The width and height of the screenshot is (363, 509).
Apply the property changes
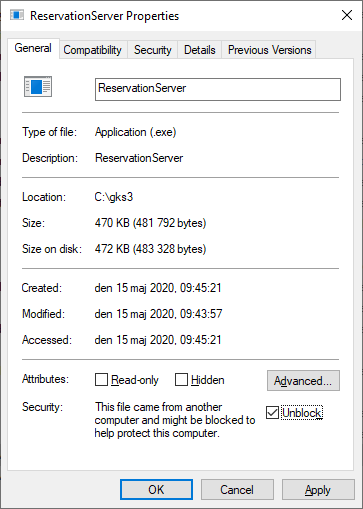pos(318,490)
